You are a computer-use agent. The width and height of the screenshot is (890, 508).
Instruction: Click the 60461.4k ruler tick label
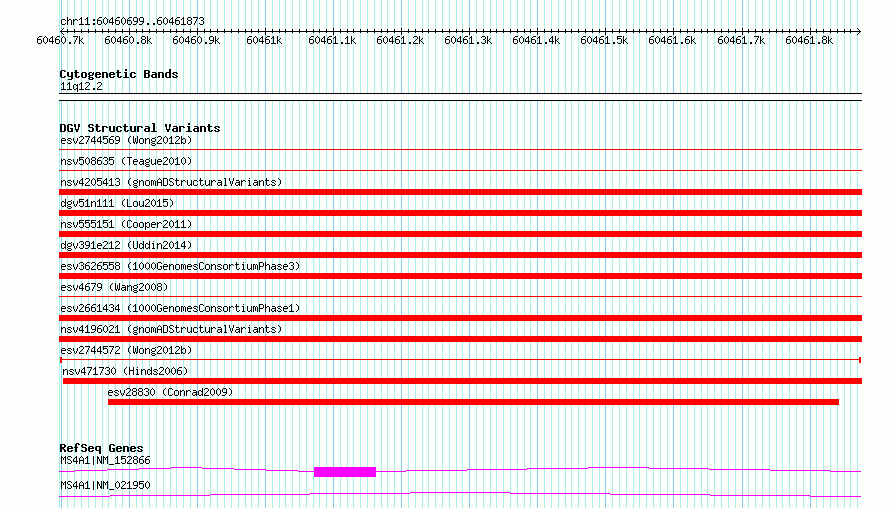pos(536,40)
